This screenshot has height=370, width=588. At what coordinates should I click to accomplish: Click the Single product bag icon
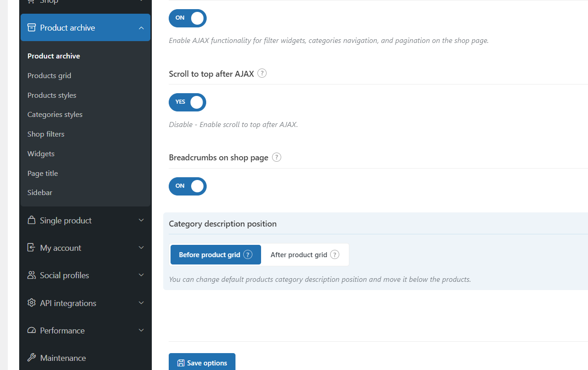[32, 220]
